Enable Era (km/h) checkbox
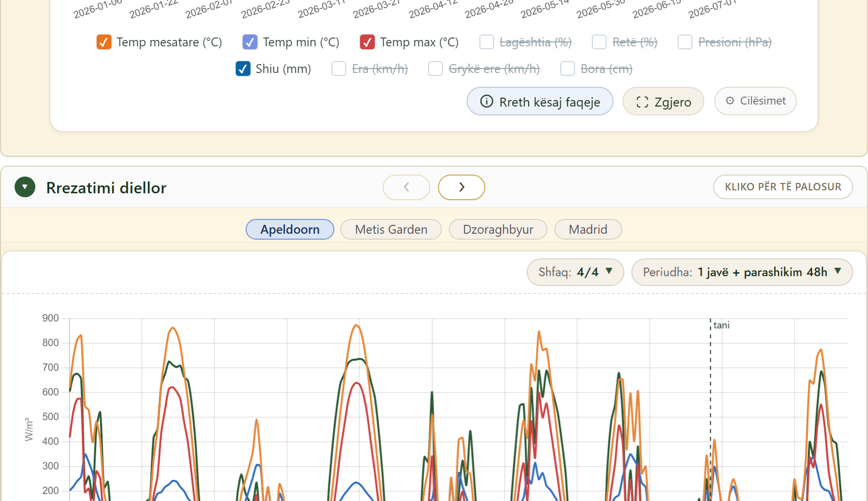868x501 pixels. pos(339,69)
